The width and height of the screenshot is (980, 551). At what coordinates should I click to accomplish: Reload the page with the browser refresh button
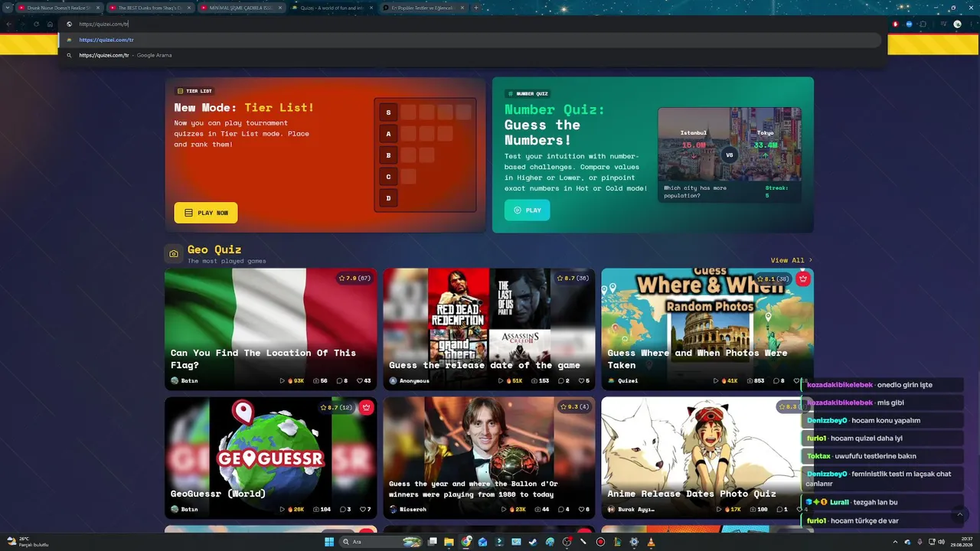point(36,24)
